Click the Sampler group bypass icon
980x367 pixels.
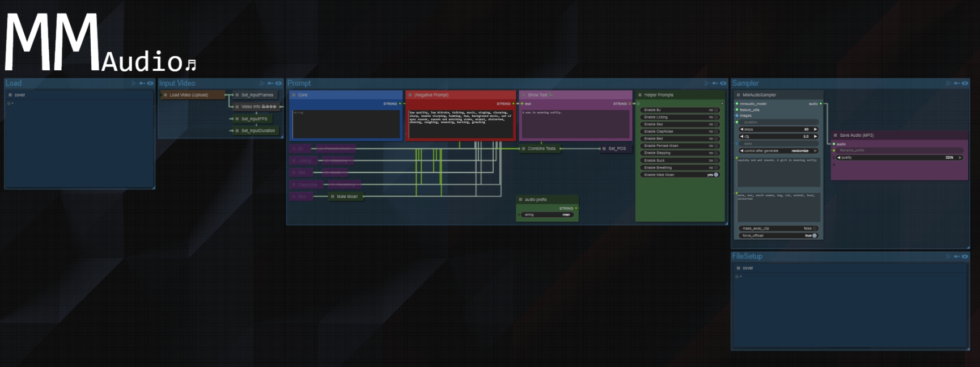(x=957, y=83)
